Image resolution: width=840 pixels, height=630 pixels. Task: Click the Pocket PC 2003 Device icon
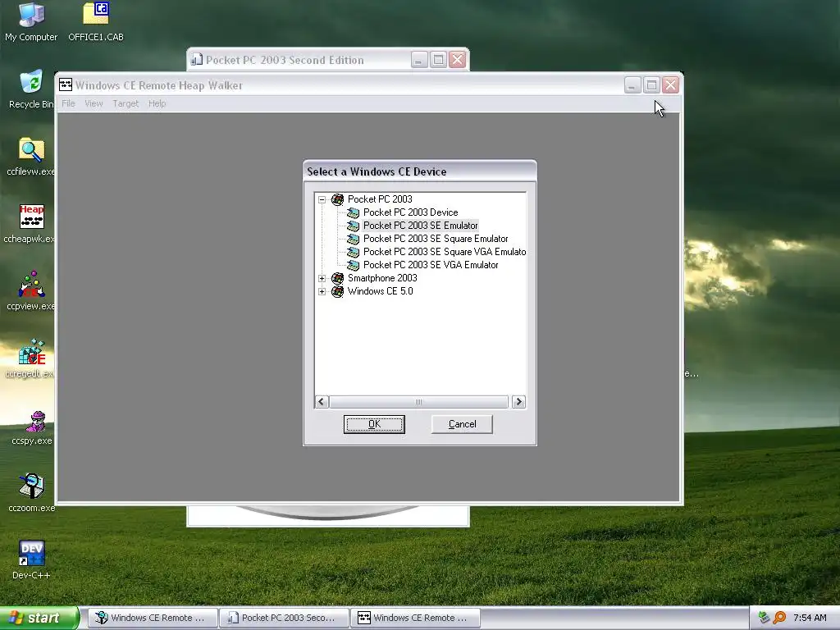click(x=353, y=212)
